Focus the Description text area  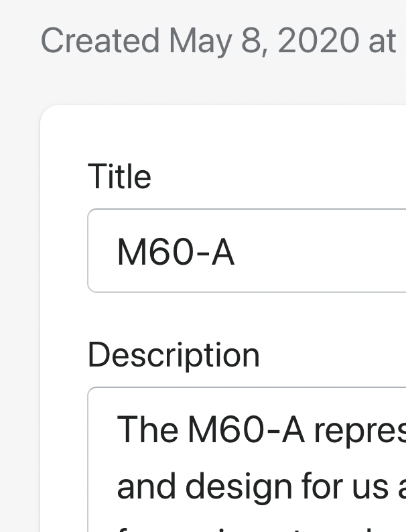click(247, 460)
